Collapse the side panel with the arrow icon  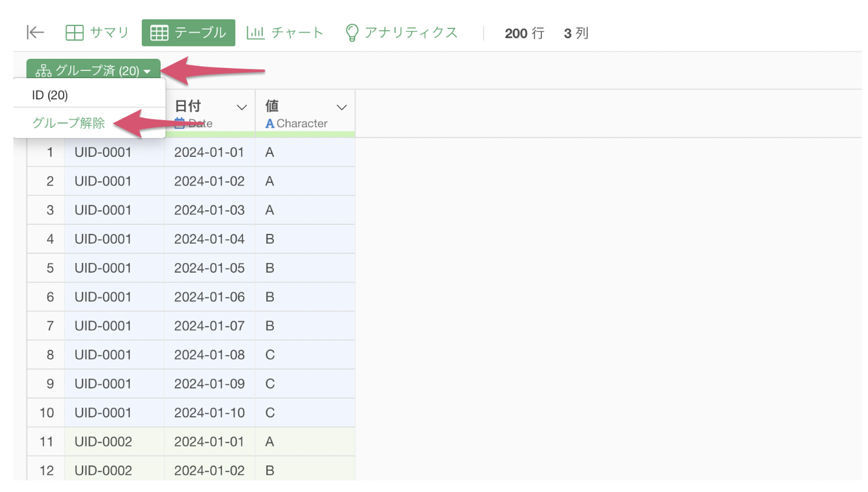tap(36, 33)
